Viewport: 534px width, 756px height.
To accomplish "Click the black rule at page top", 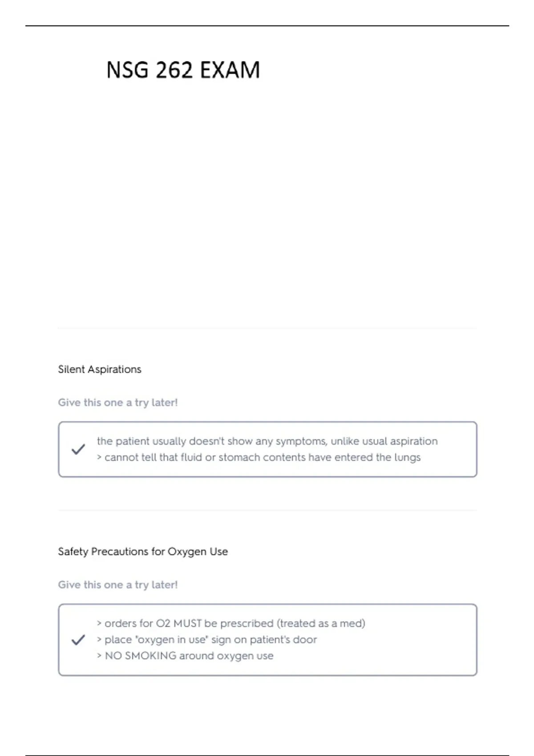I will pos(267,26).
